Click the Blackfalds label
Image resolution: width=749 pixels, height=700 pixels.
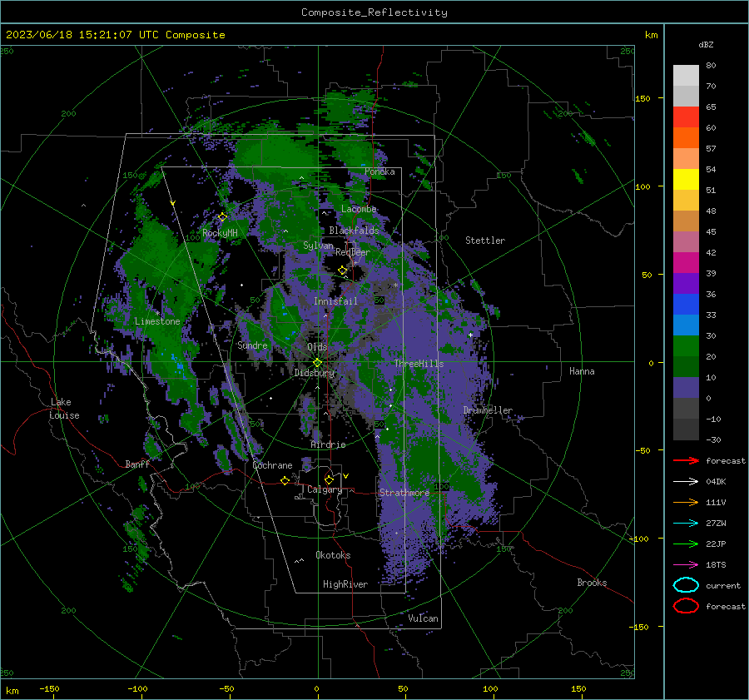coord(354,231)
